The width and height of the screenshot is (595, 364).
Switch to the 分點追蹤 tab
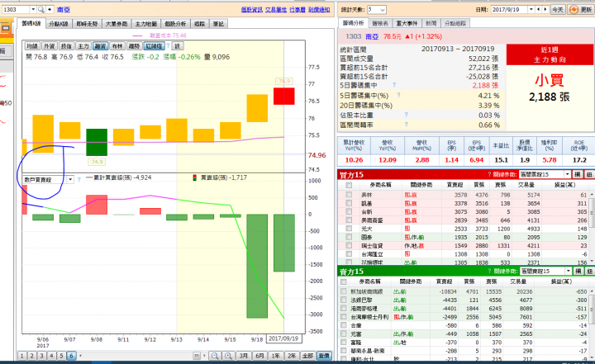[455, 23]
